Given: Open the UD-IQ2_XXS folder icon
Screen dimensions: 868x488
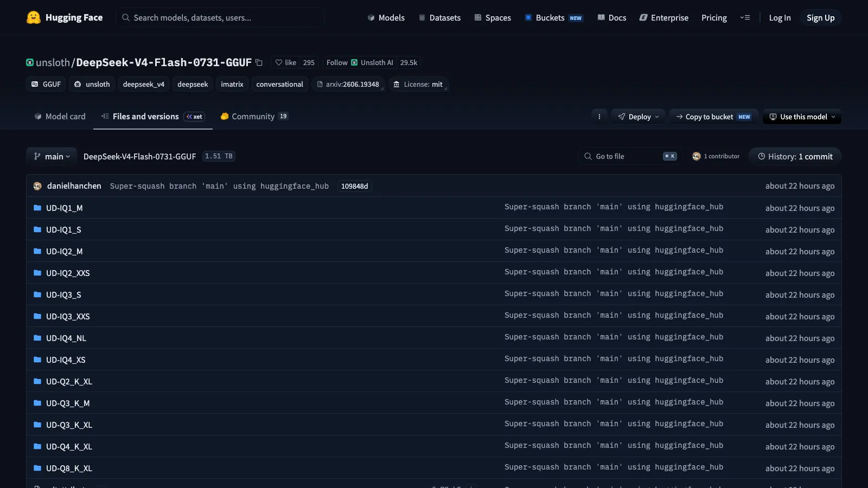Looking at the screenshot, I should tap(37, 273).
